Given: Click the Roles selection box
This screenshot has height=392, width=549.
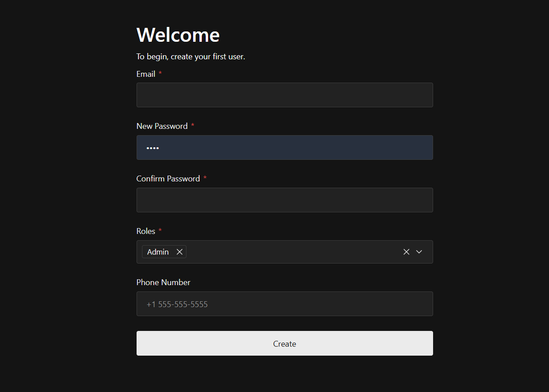Looking at the screenshot, I should (292, 252).
